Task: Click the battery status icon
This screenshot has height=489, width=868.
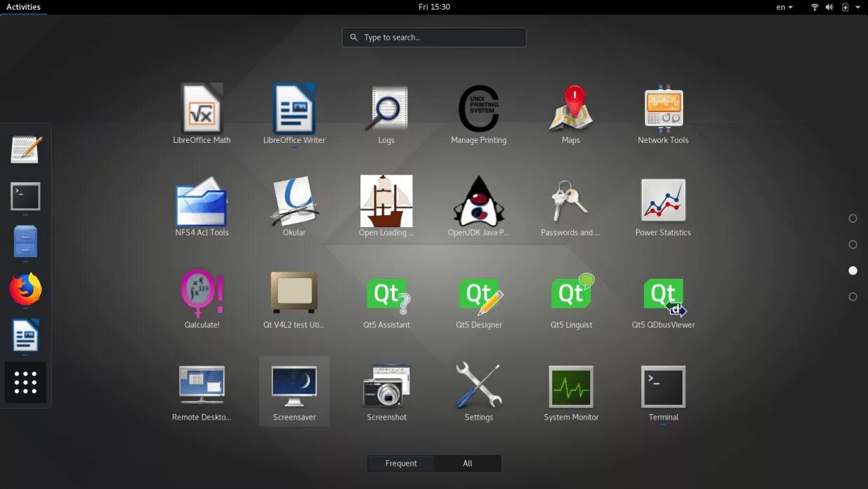Action: pyautogui.click(x=845, y=7)
